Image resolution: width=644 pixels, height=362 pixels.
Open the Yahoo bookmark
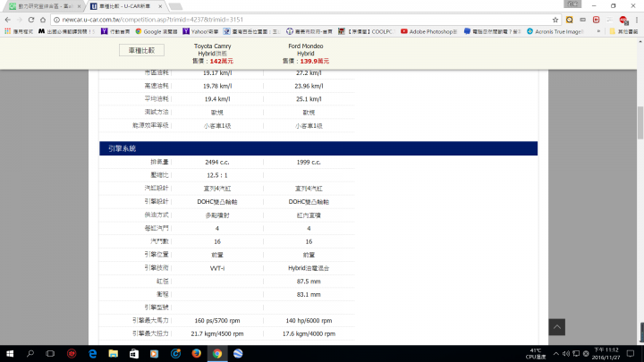pos(201,31)
